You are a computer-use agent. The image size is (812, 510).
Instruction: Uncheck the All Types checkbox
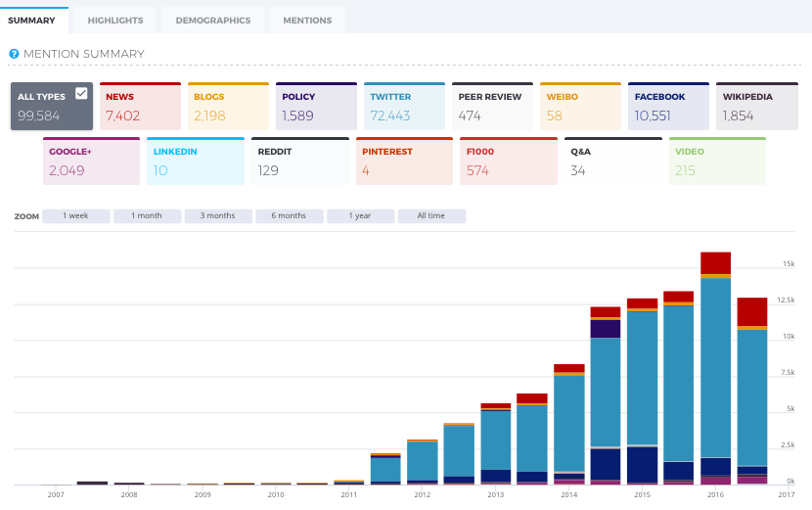point(81,93)
